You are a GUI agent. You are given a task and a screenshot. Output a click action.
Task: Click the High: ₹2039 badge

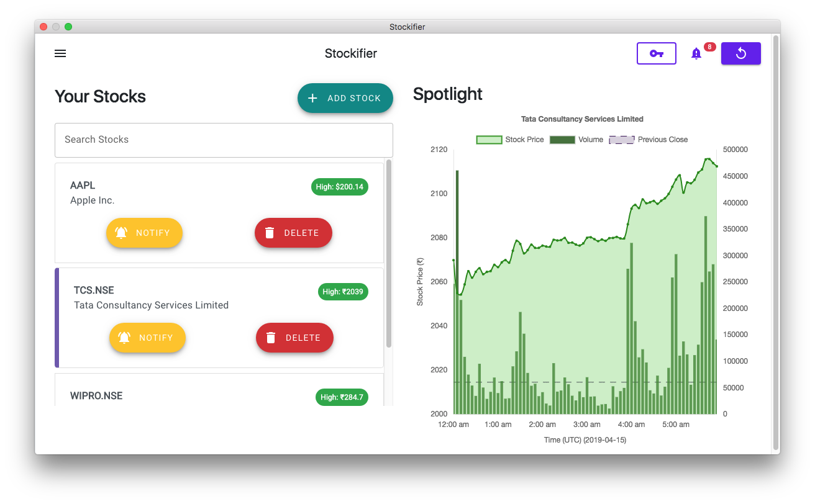coord(343,292)
